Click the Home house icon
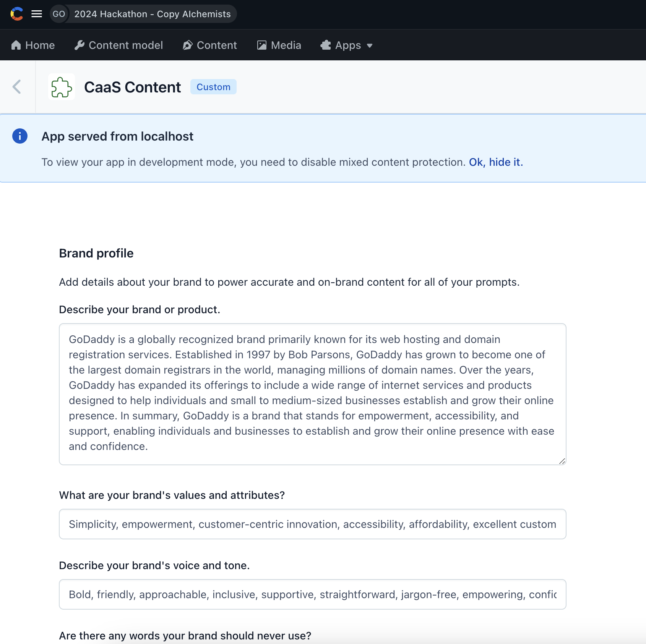Viewport: 646px width, 644px height. click(16, 45)
